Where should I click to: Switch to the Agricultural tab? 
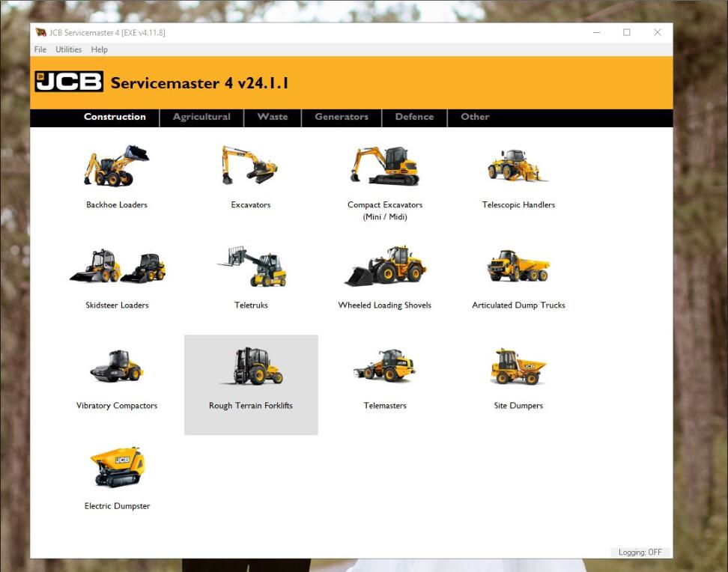click(x=201, y=117)
